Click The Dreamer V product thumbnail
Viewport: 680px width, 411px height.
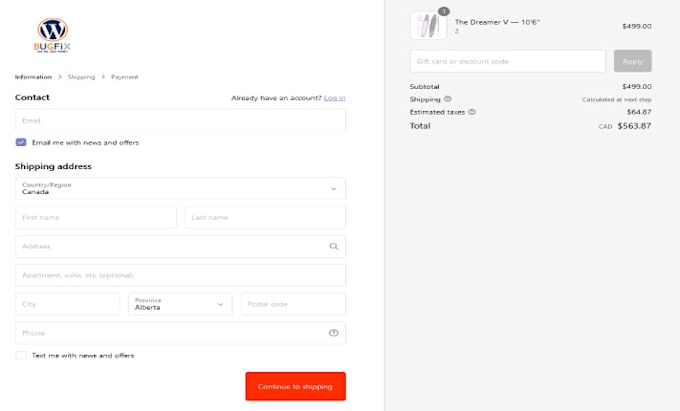tap(428, 26)
